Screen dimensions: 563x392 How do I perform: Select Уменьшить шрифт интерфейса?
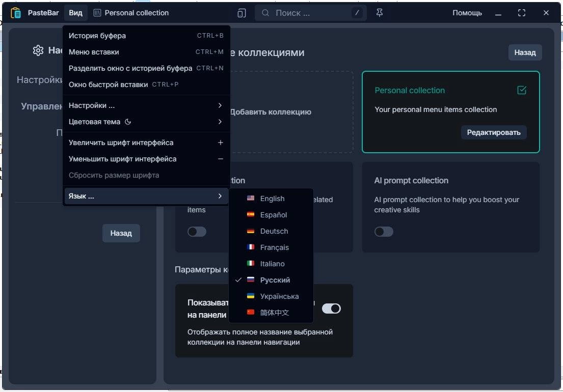146,159
